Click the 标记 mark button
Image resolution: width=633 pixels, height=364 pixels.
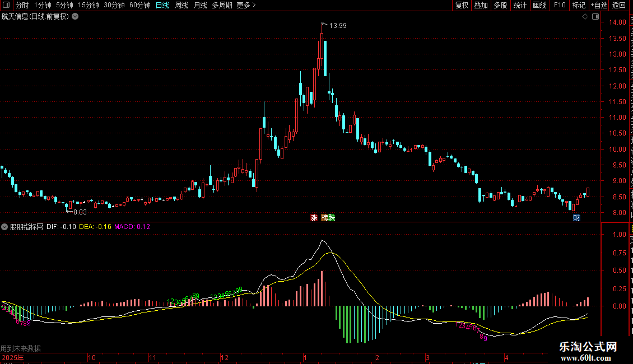pyautogui.click(x=579, y=5)
